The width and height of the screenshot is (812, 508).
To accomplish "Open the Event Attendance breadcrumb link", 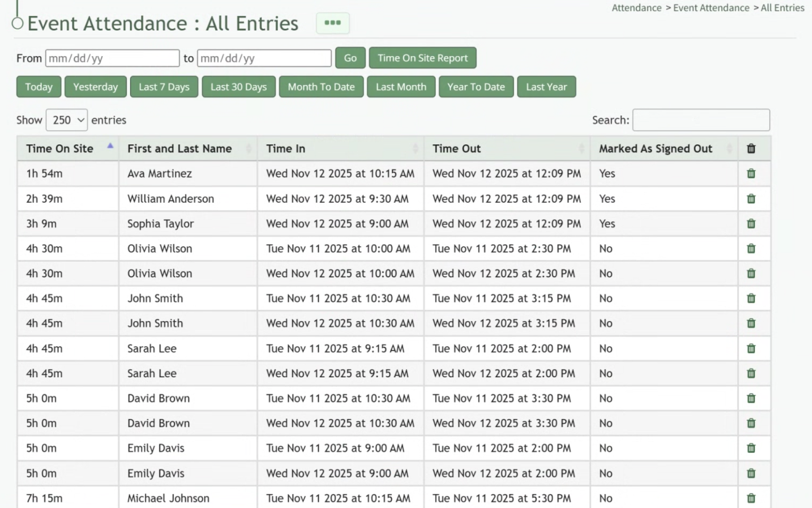I will point(711,8).
